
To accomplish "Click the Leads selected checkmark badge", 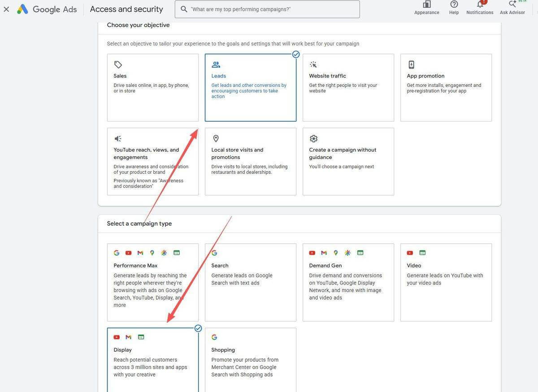I will (296, 54).
